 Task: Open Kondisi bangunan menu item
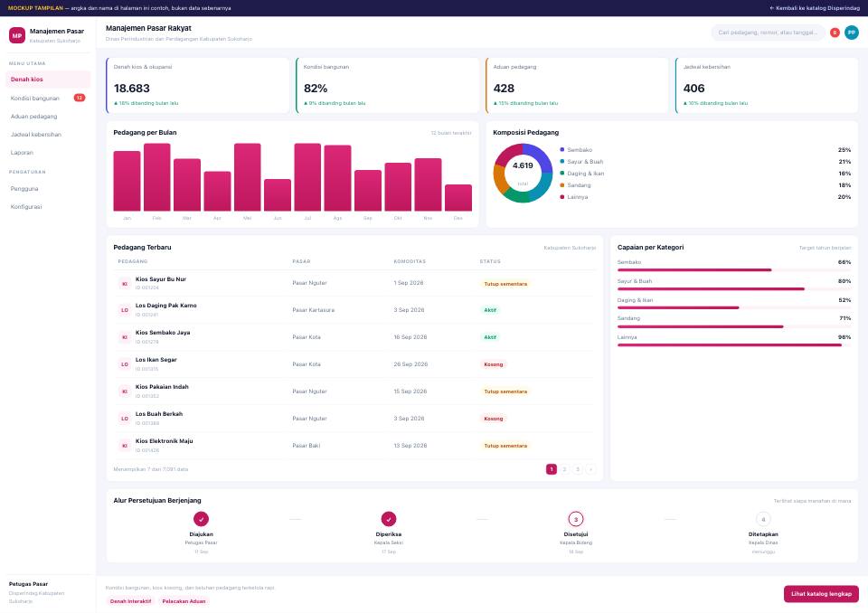[48, 98]
